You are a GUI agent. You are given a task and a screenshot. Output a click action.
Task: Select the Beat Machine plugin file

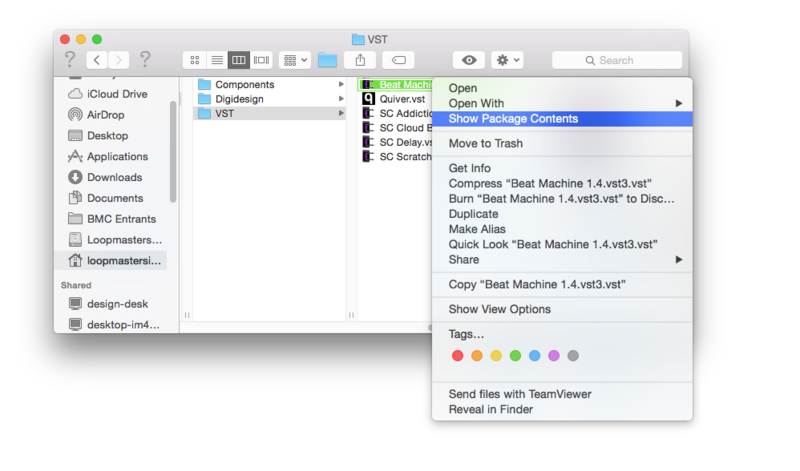tap(396, 85)
